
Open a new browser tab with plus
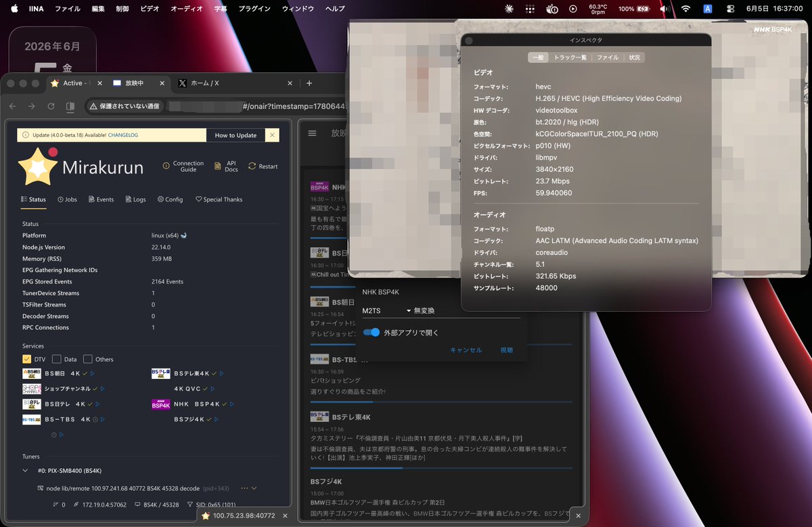[309, 83]
